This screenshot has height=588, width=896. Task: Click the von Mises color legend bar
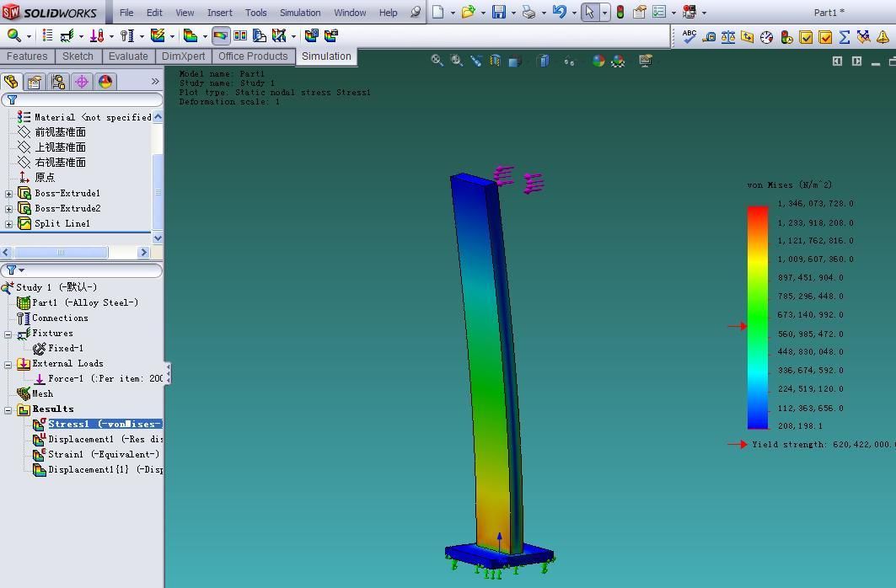[757, 317]
